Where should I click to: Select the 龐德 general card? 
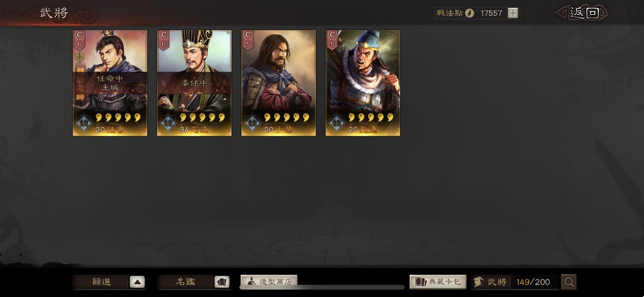pos(363,83)
